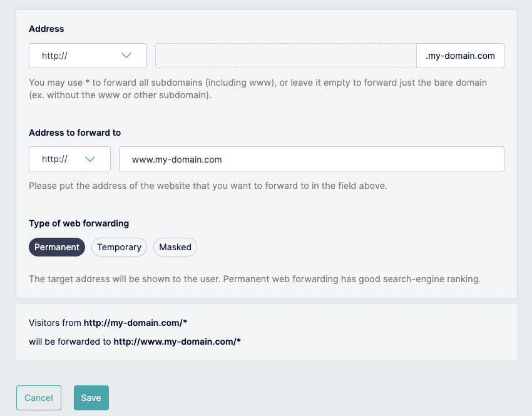
Task: Click the source URL http://my-domain.com/* in summary
Action: 135,323
